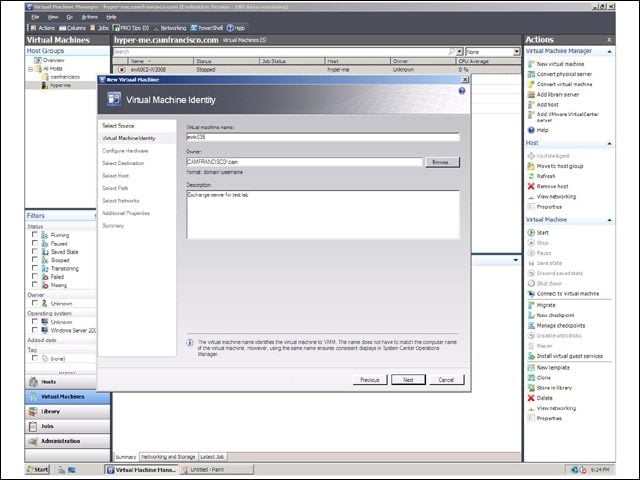Toggle the Running status filter checkbox
640x480 pixels.
(x=35, y=235)
